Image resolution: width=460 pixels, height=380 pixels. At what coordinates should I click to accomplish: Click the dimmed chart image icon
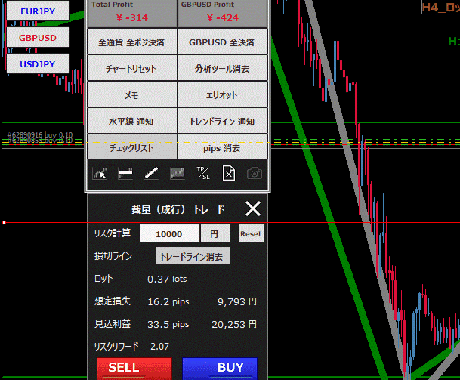click(x=177, y=174)
